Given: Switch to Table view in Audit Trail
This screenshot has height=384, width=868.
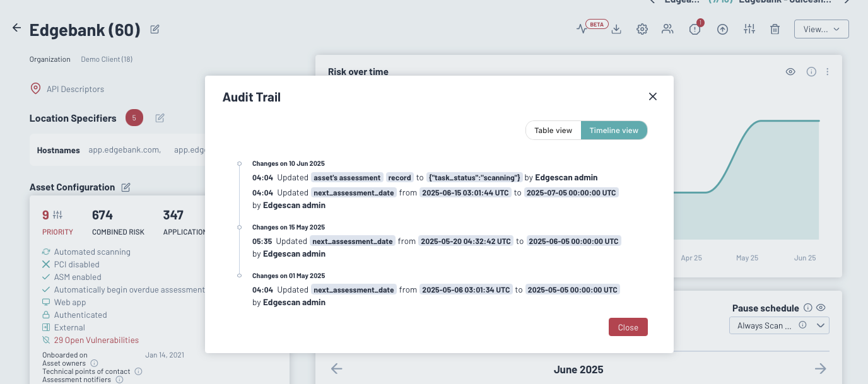Looking at the screenshot, I should pos(553,131).
